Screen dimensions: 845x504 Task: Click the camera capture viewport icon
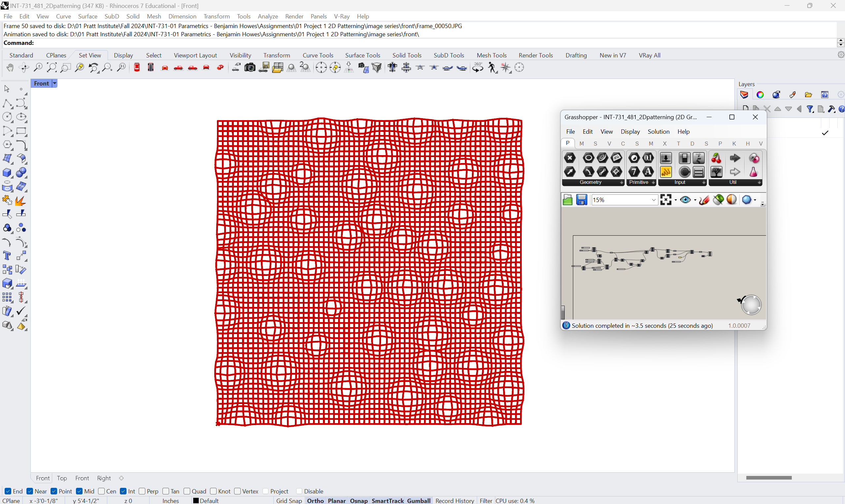point(250,68)
